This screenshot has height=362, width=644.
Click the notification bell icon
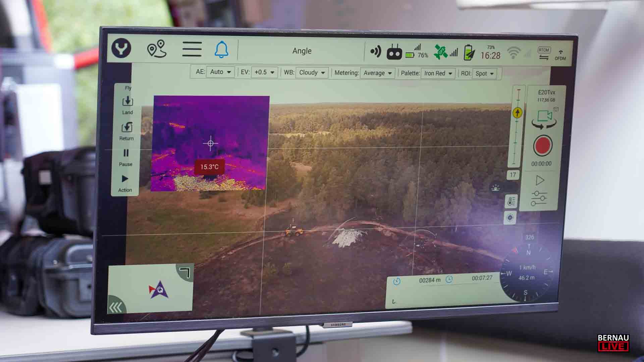point(221,50)
